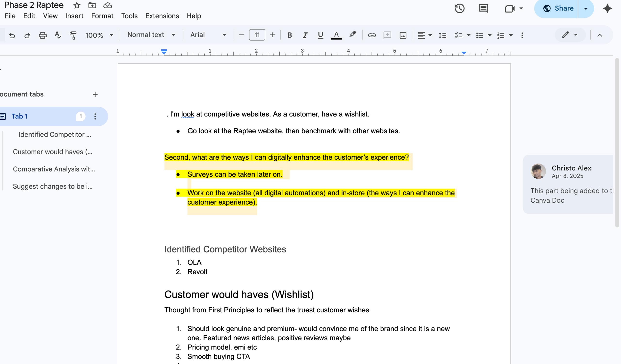Open the Help menu
The image size is (621, 364).
pyautogui.click(x=194, y=16)
